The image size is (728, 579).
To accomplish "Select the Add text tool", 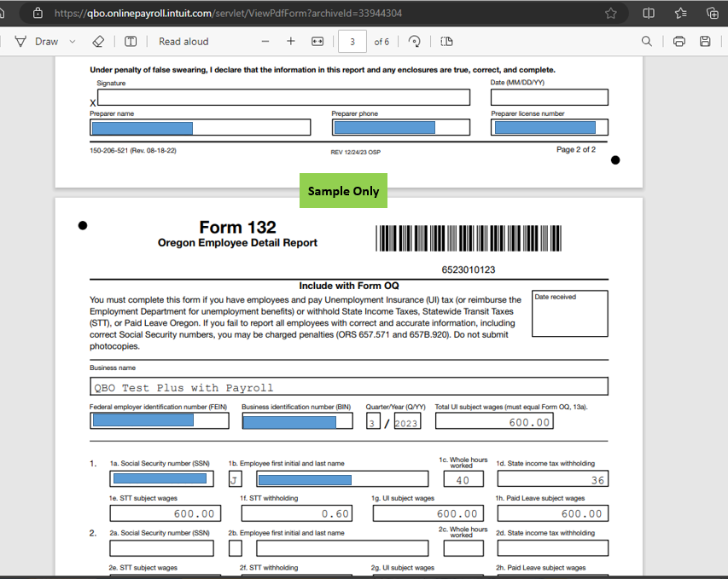I will (x=131, y=41).
